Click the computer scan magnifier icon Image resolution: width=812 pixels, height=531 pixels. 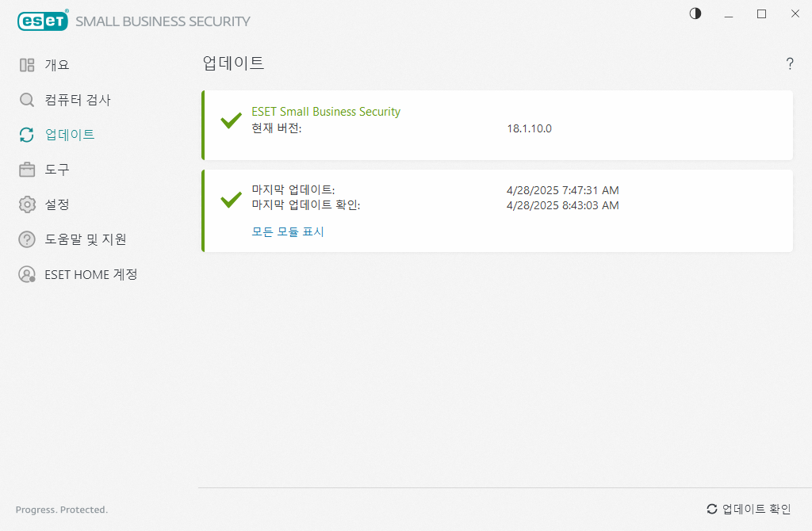coord(27,100)
